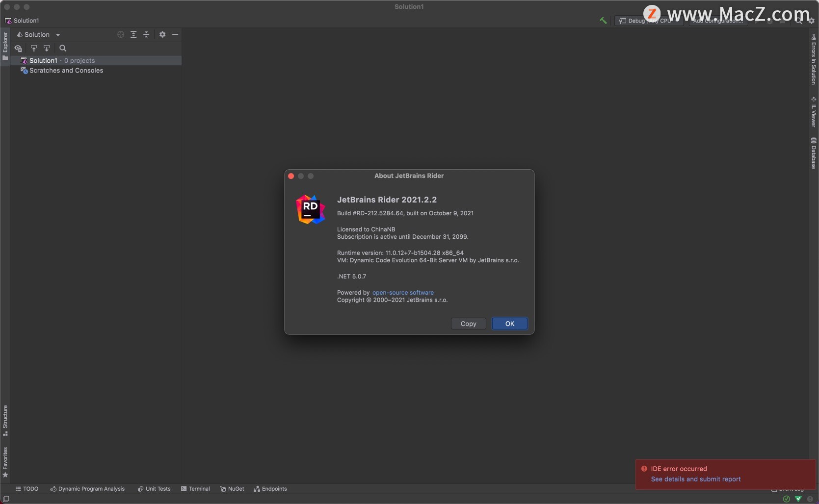819x504 pixels.
Task: Select the Solution1 node in the solution tree
Action: (x=96, y=60)
